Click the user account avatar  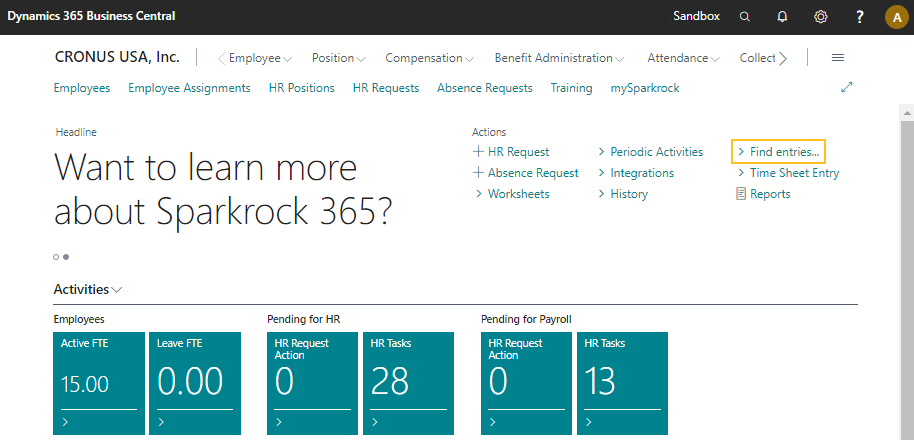point(896,17)
